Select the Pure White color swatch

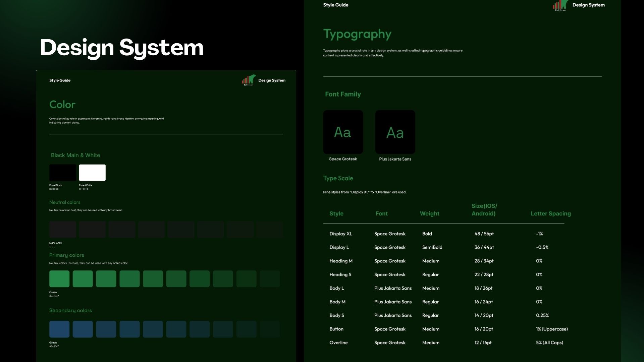[x=92, y=173]
